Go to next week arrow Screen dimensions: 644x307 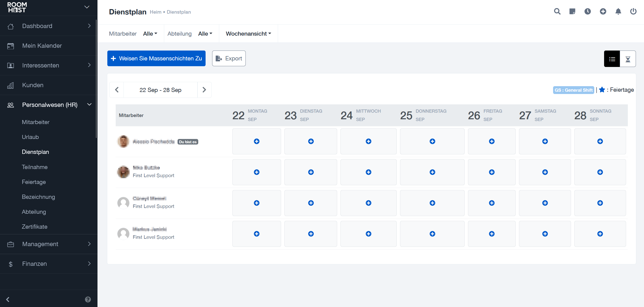(x=204, y=90)
